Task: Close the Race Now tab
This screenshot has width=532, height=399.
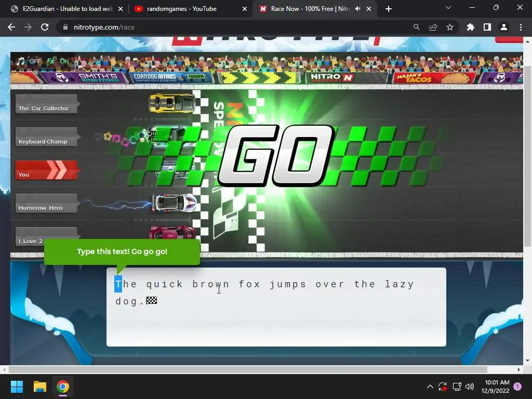Action: (369, 9)
